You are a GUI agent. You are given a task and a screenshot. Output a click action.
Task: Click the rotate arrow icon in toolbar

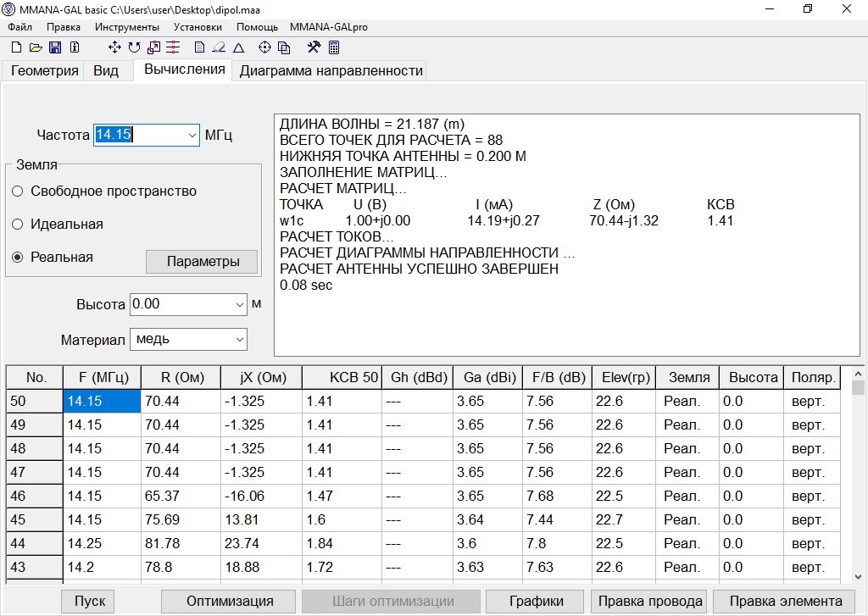(x=135, y=47)
